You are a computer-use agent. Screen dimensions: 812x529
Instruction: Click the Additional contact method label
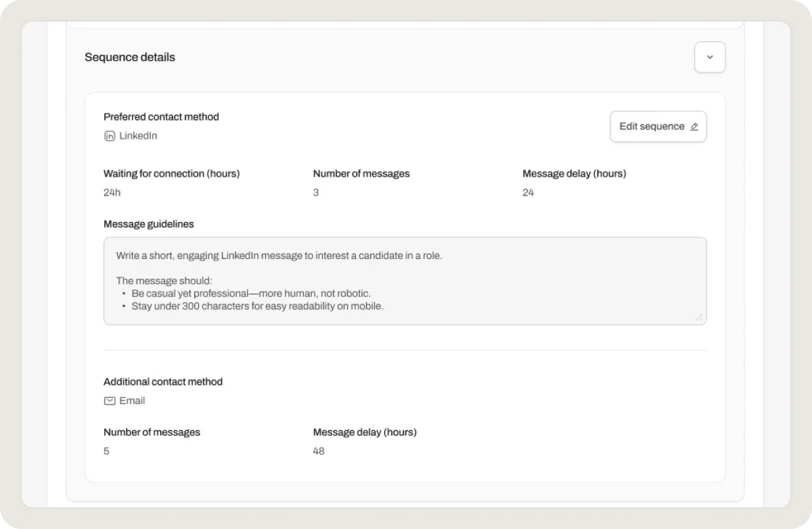click(x=163, y=382)
